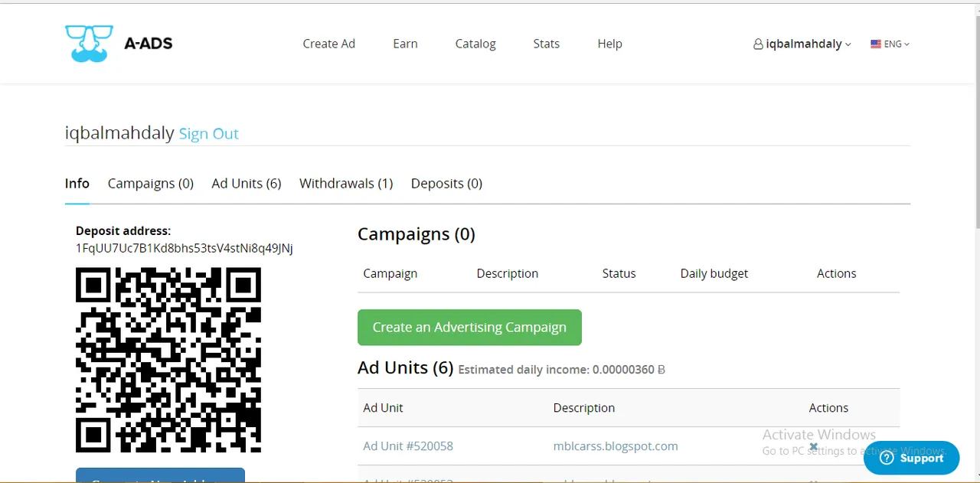Screen dimensions: 980x483
Task: Click the Estimated daily income value text
Action: click(561, 370)
